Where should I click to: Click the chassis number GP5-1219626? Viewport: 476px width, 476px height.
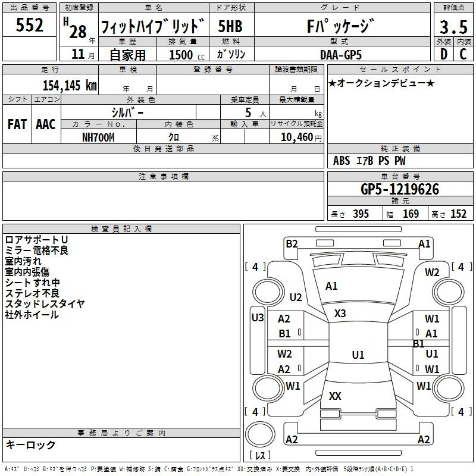pyautogui.click(x=400, y=189)
